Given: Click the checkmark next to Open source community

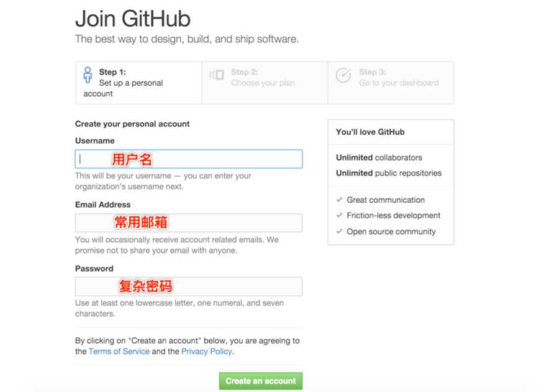Looking at the screenshot, I should point(339,231).
